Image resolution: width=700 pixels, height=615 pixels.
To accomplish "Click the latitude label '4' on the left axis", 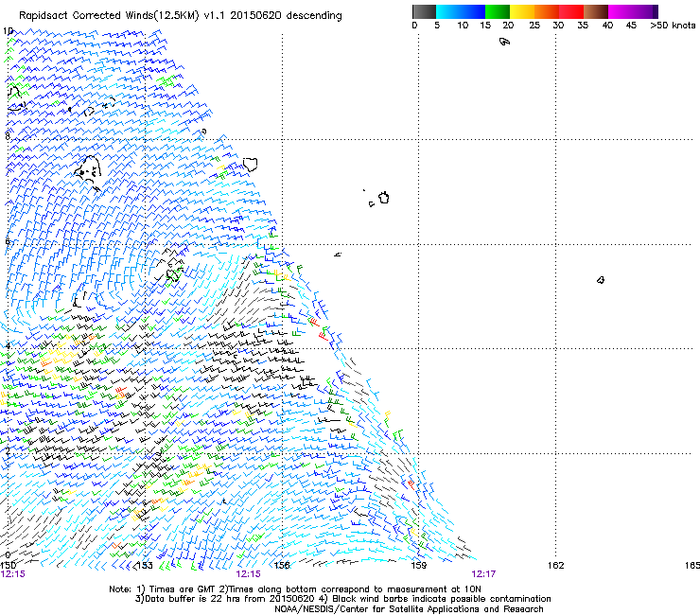I will [8, 346].
